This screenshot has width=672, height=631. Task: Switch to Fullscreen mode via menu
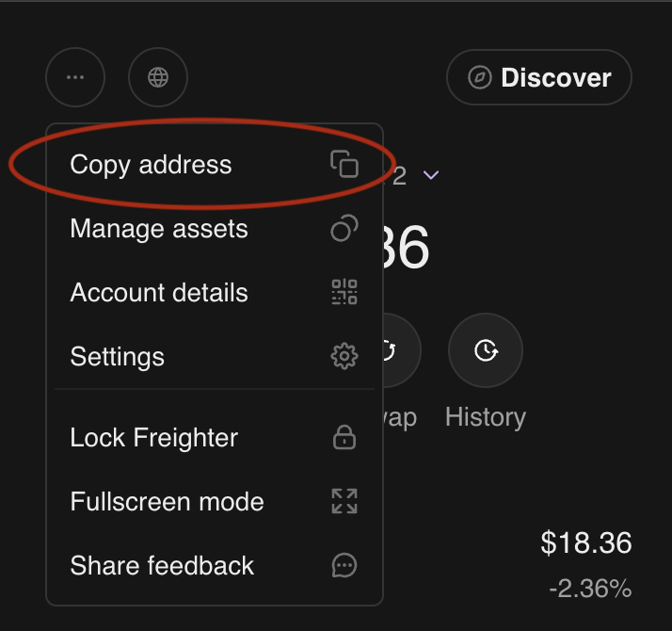click(167, 502)
